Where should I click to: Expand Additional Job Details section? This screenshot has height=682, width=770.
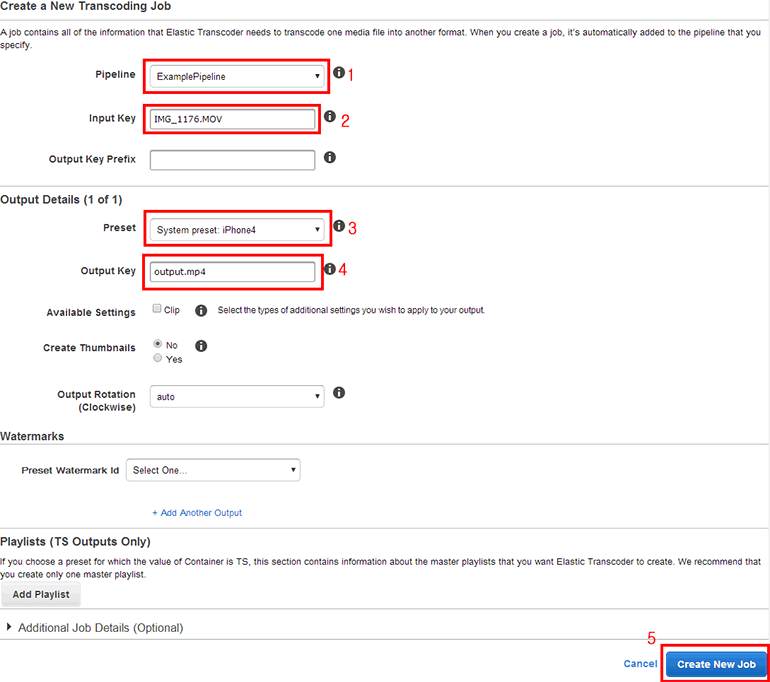click(x=95, y=628)
